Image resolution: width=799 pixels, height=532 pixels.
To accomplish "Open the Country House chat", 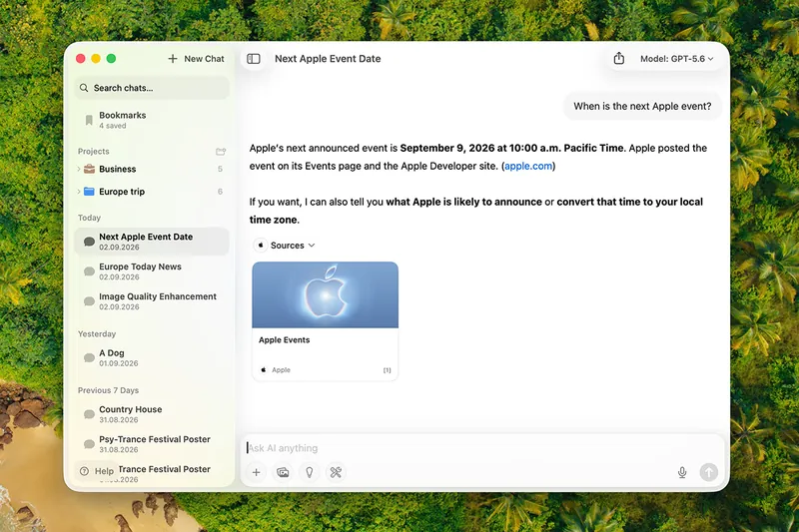I will tap(152, 414).
